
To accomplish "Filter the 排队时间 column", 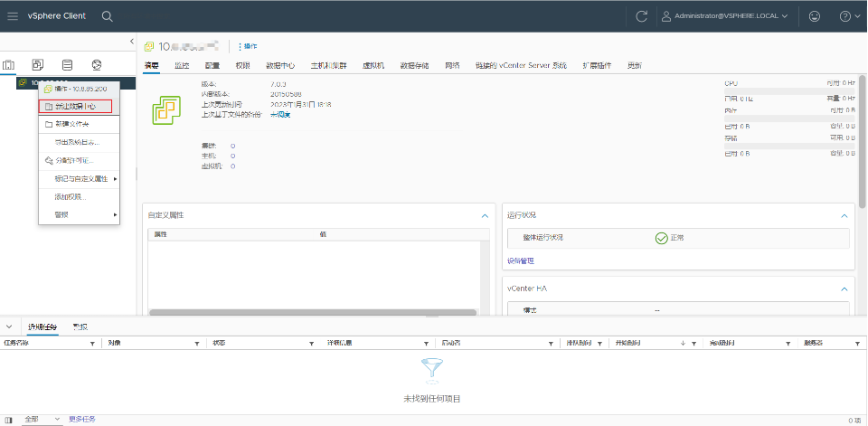I will coord(599,344).
